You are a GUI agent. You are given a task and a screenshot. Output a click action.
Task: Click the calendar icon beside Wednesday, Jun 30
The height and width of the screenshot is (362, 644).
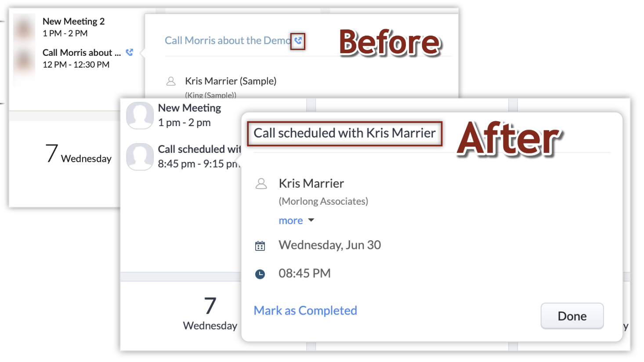pyautogui.click(x=260, y=246)
